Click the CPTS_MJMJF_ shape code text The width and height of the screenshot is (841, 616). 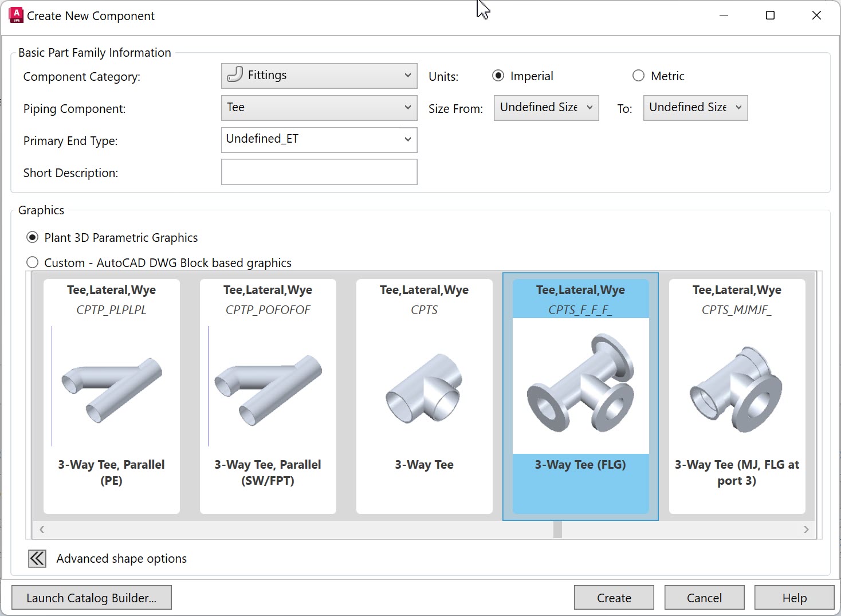(737, 310)
